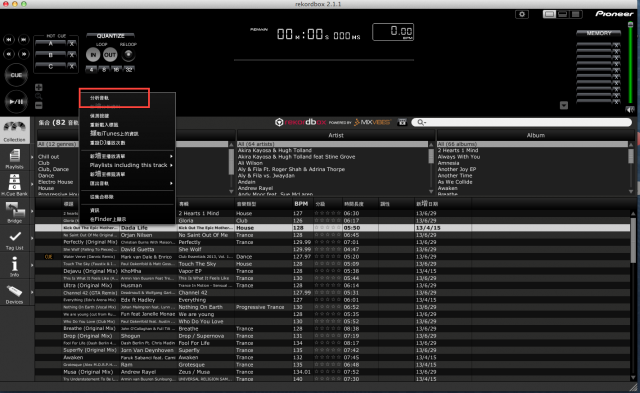Click the MEMORY button
The image size is (640, 393).
click(599, 33)
